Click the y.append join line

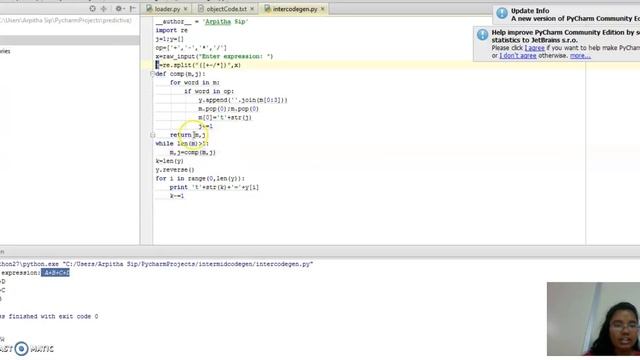pos(243,100)
